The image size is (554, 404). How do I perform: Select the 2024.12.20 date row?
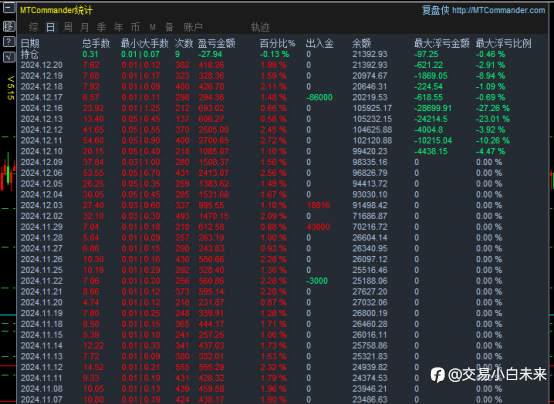click(283, 65)
